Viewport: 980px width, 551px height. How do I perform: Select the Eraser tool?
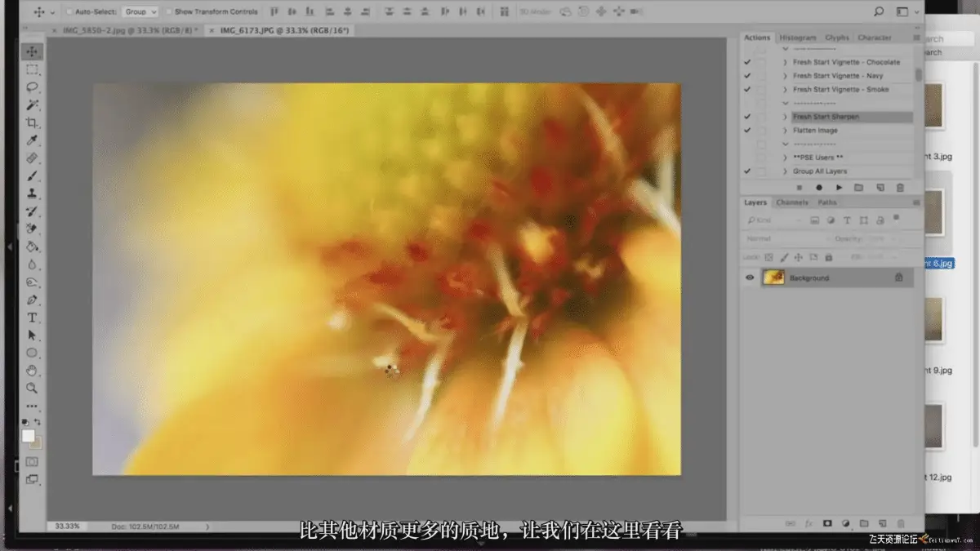tap(33, 229)
